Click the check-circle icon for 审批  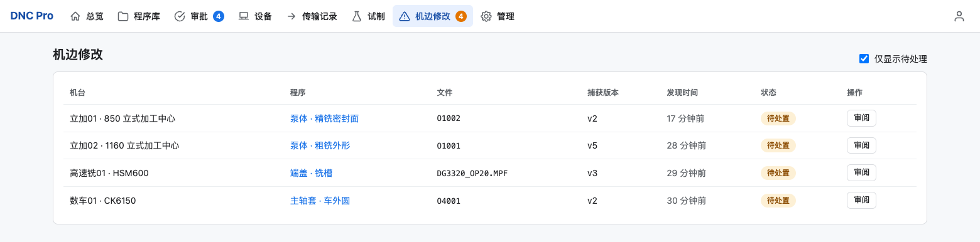pyautogui.click(x=180, y=16)
